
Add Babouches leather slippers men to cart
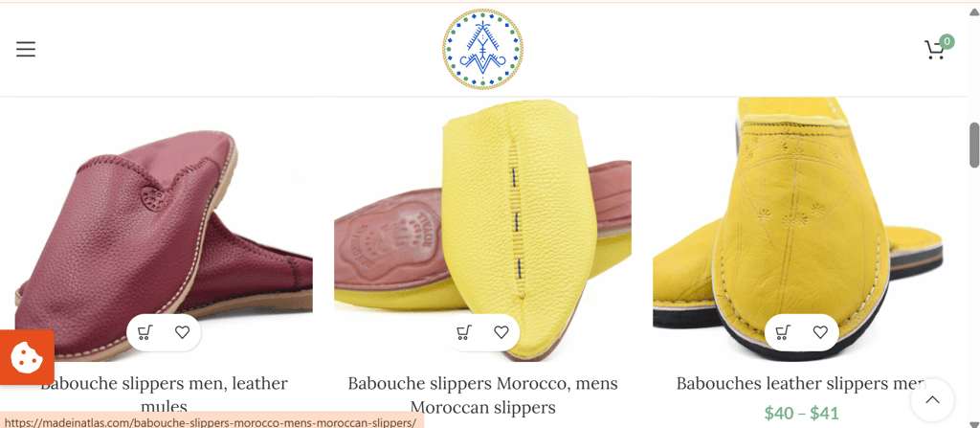[x=783, y=332]
